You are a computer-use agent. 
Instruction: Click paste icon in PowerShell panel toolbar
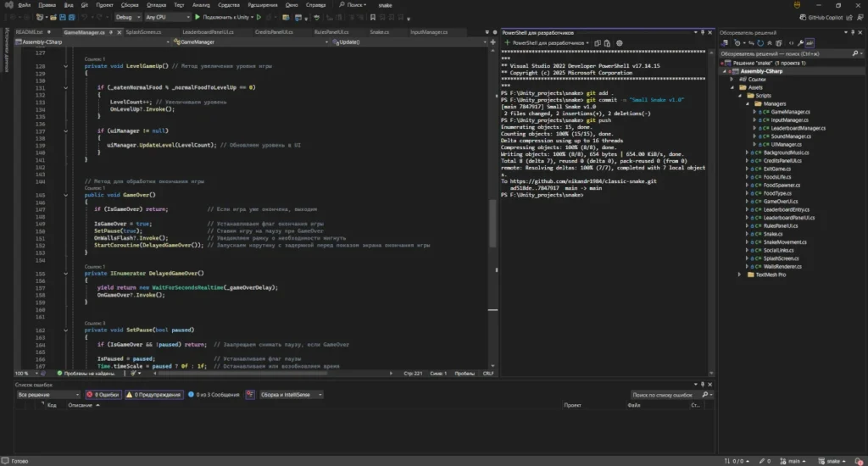(607, 43)
